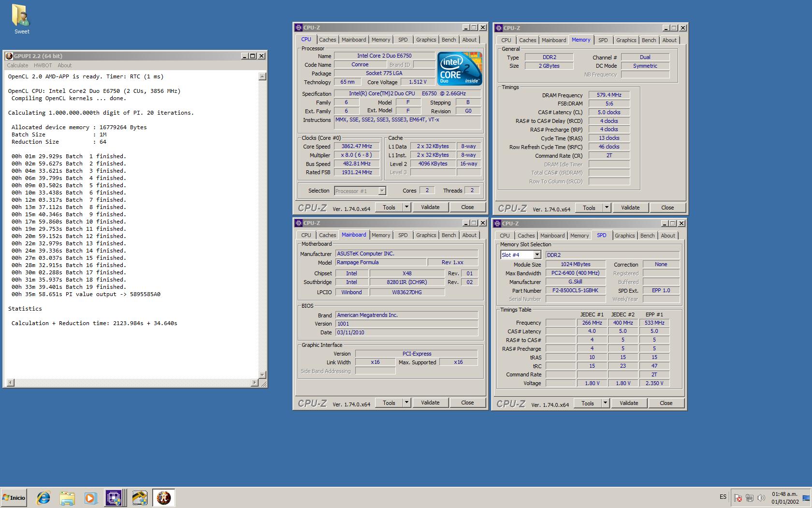The image size is (812, 508).
Task: Click the Rated FSB value 1931.24 MHz
Action: (357, 172)
